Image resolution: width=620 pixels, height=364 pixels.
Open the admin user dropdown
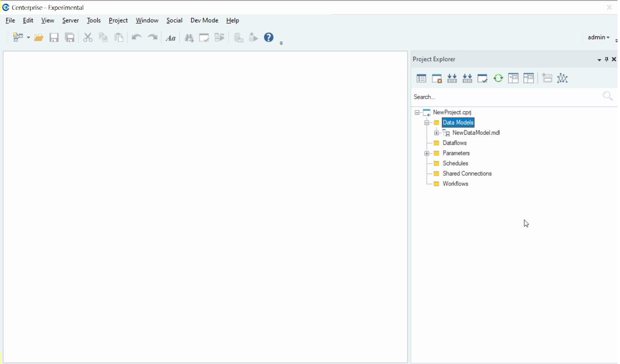click(x=599, y=38)
